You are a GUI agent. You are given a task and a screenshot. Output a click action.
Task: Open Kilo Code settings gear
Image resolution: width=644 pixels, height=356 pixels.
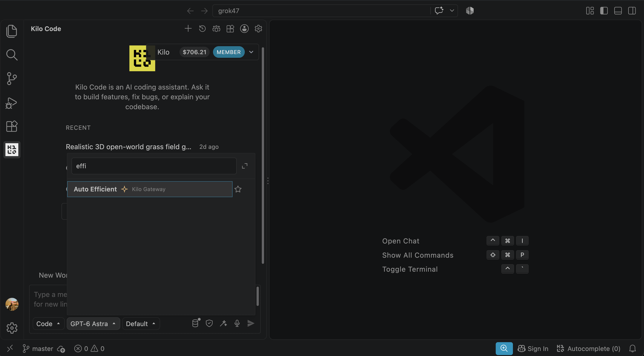coord(258,28)
